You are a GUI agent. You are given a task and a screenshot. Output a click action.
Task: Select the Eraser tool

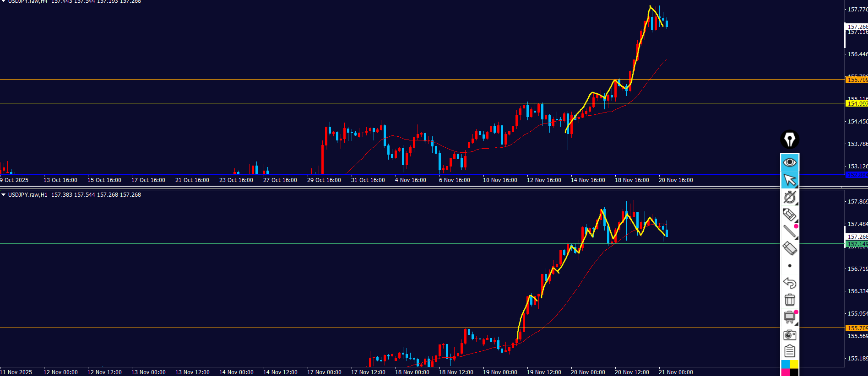[x=789, y=248]
